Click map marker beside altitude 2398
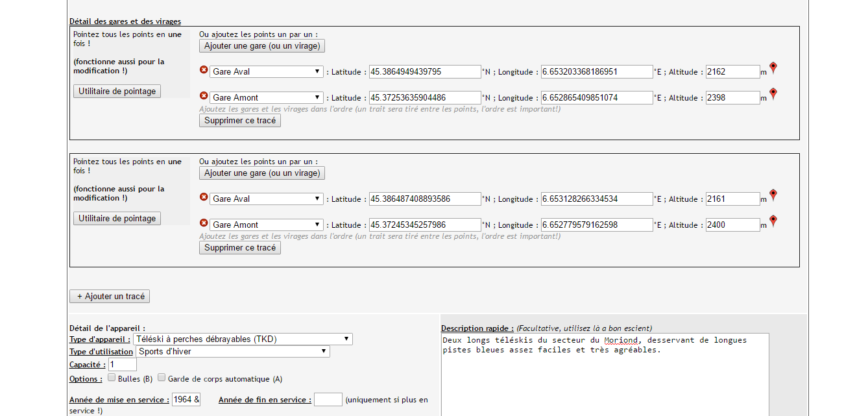Image resolution: width=868 pixels, height=416 pixels. (773, 94)
